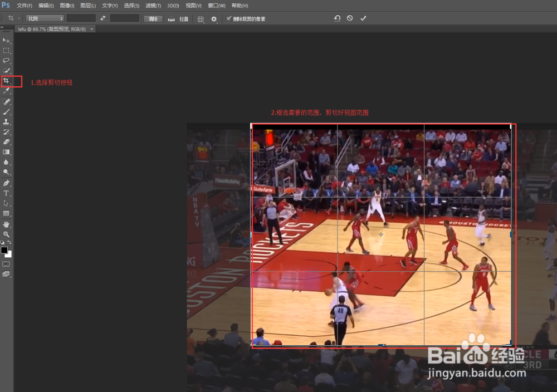Open the 窗口(W) menu

pyautogui.click(x=216, y=6)
